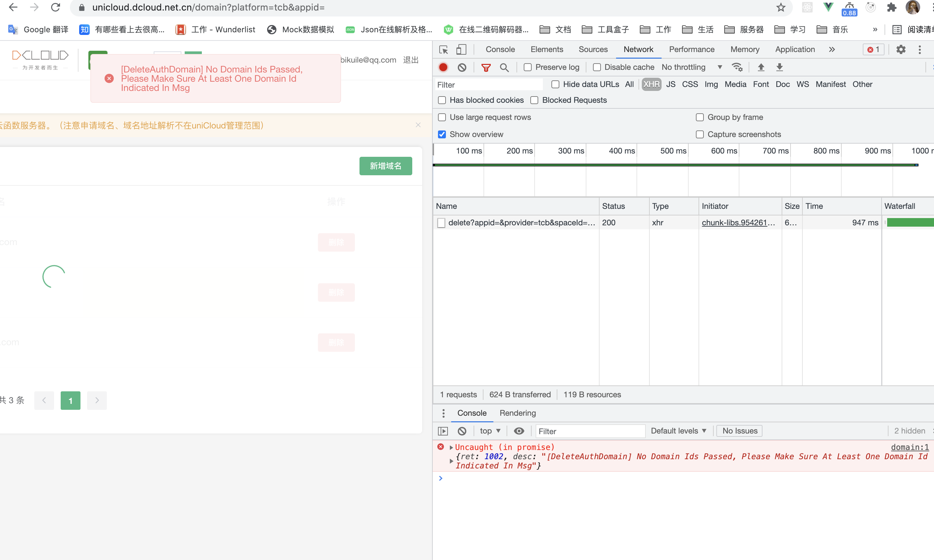The height and width of the screenshot is (560, 934).
Task: Open network search magnifier
Action: [x=504, y=67]
